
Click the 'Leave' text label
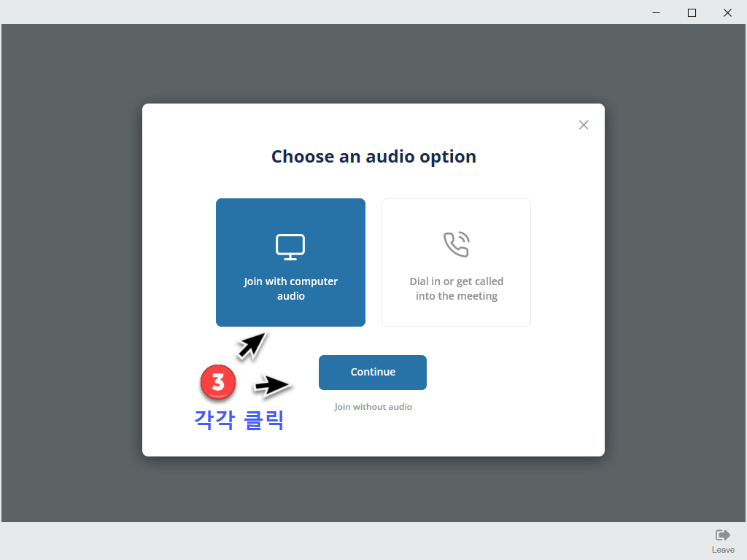click(x=723, y=550)
